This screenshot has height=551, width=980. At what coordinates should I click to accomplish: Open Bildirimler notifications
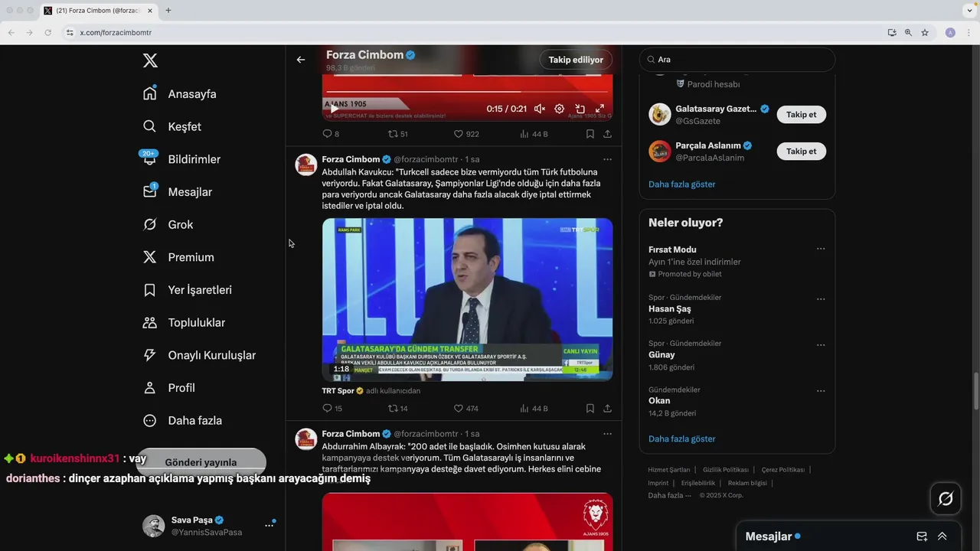coord(181,159)
